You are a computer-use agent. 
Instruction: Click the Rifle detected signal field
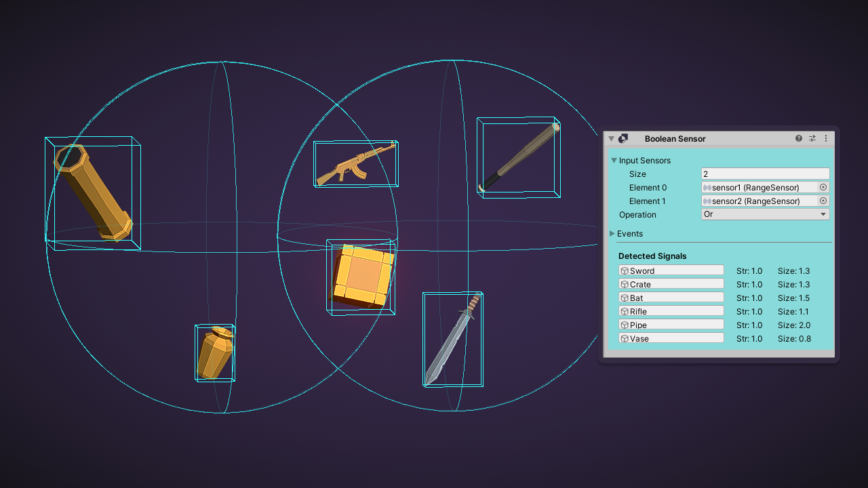click(671, 311)
